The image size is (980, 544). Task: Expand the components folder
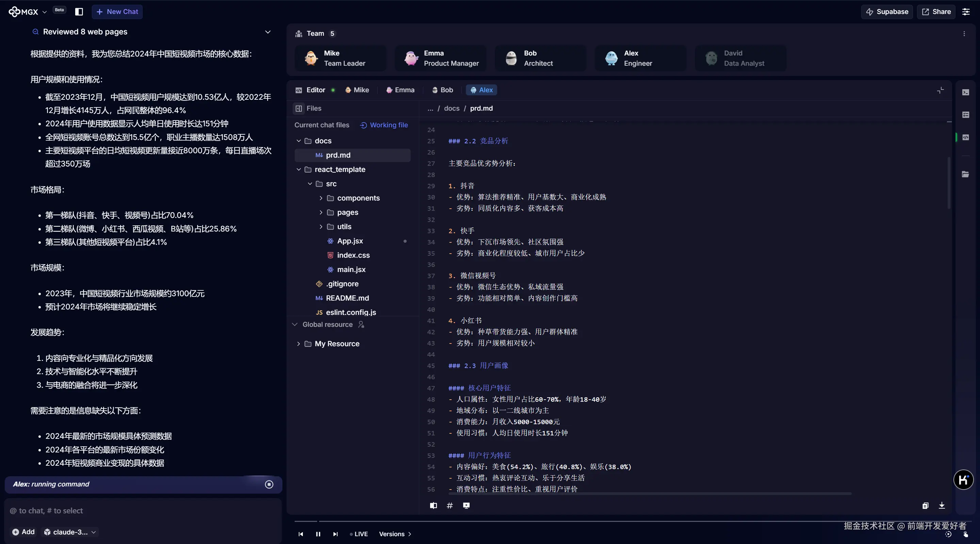321,198
